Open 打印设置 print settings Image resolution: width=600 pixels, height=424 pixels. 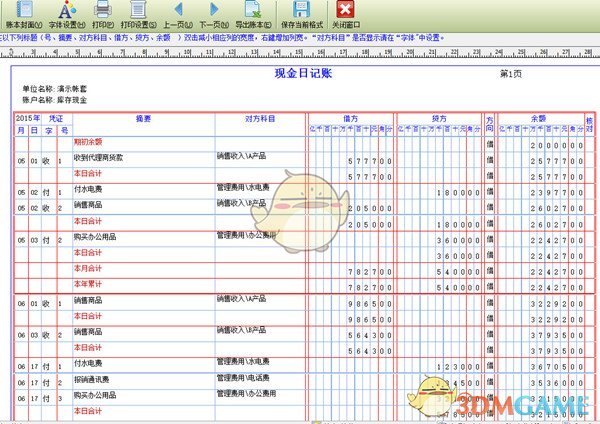coord(138,15)
